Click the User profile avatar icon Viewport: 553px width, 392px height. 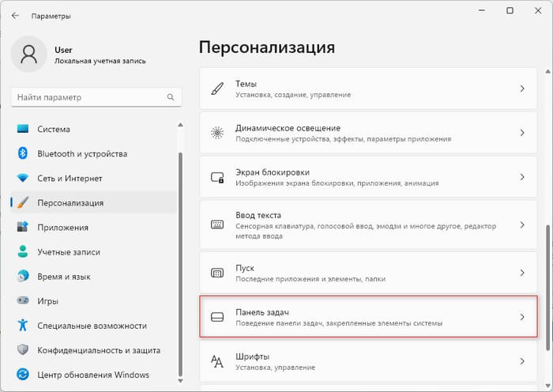[29, 55]
